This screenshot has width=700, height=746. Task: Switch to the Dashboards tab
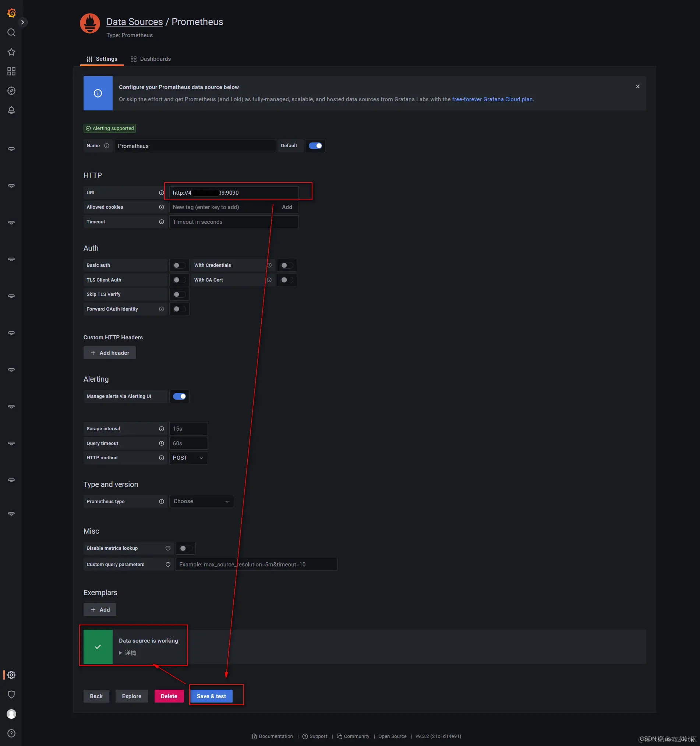[151, 59]
